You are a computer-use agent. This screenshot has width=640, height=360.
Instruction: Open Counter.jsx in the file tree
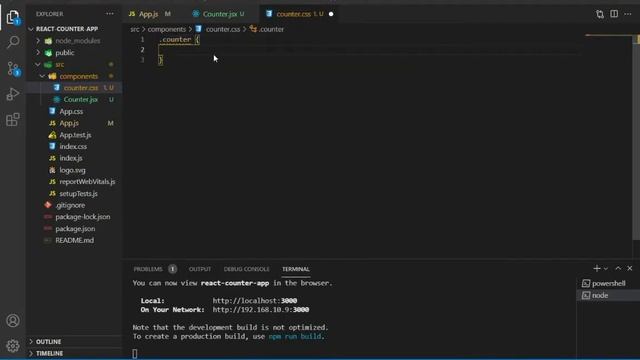click(x=74, y=100)
